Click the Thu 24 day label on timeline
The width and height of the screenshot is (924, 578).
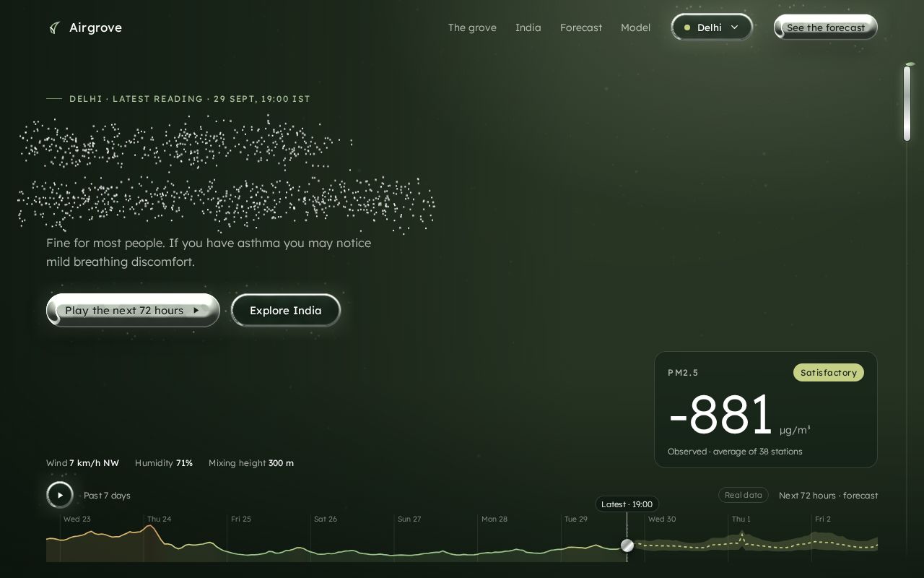(x=160, y=519)
